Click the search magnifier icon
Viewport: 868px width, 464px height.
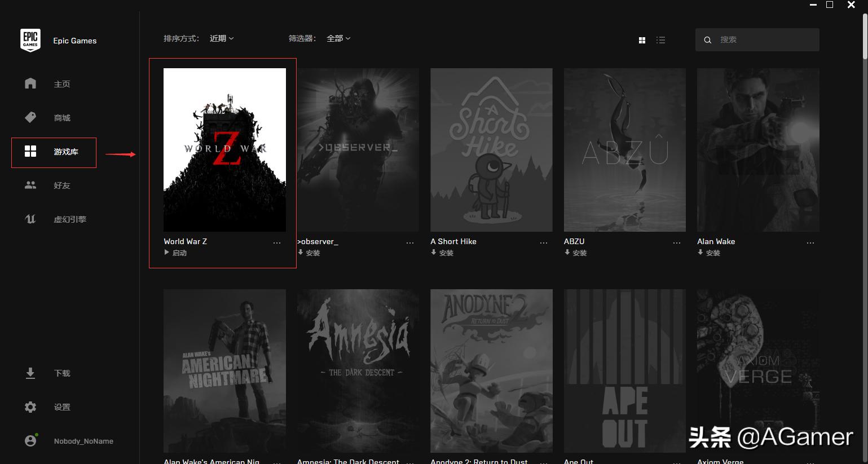click(x=708, y=40)
